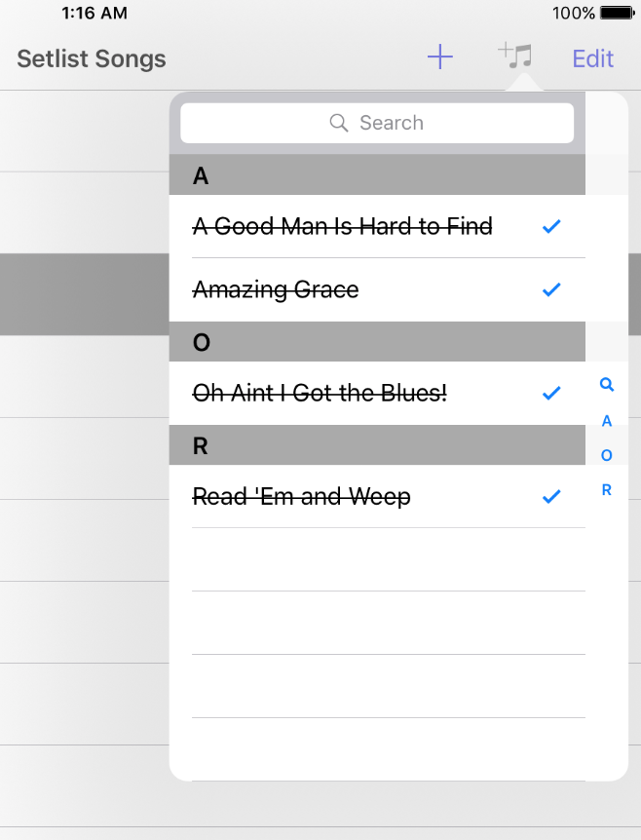Tap the magnifying glass in the search bar

point(339,123)
